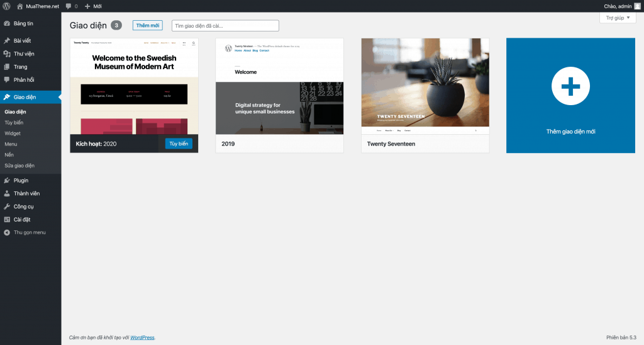Image resolution: width=644 pixels, height=345 pixels.
Task: Open the Sửa giao diện submenu item
Action: [x=19, y=166]
